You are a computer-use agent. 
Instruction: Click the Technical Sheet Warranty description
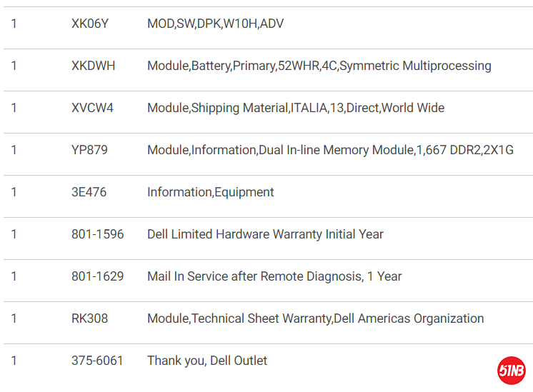pyautogui.click(x=315, y=318)
